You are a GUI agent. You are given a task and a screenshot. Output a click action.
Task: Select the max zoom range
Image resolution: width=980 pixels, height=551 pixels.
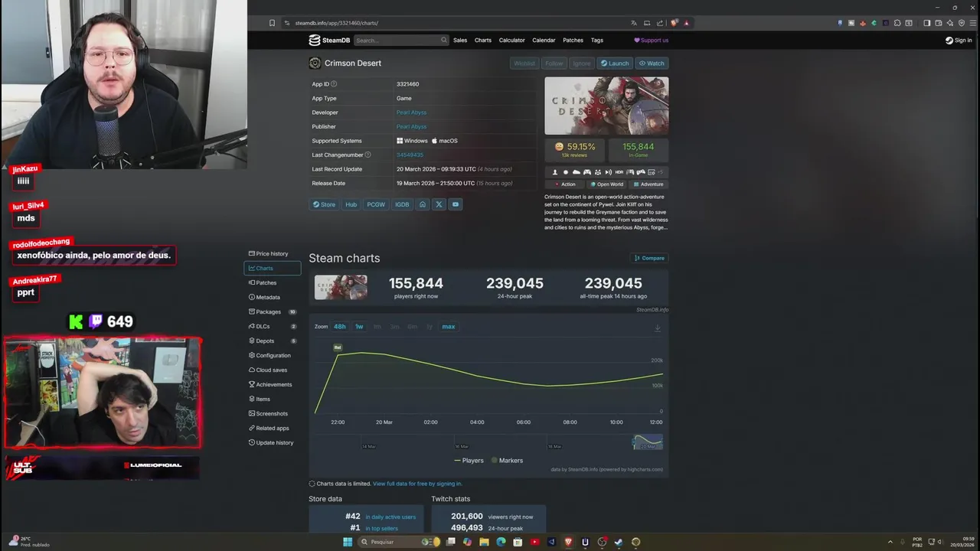[x=448, y=327]
